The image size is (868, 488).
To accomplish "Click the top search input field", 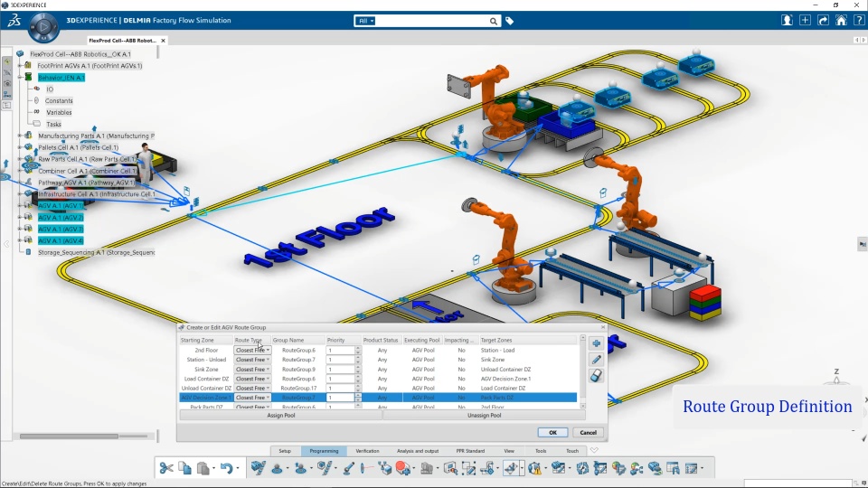I will coord(433,21).
